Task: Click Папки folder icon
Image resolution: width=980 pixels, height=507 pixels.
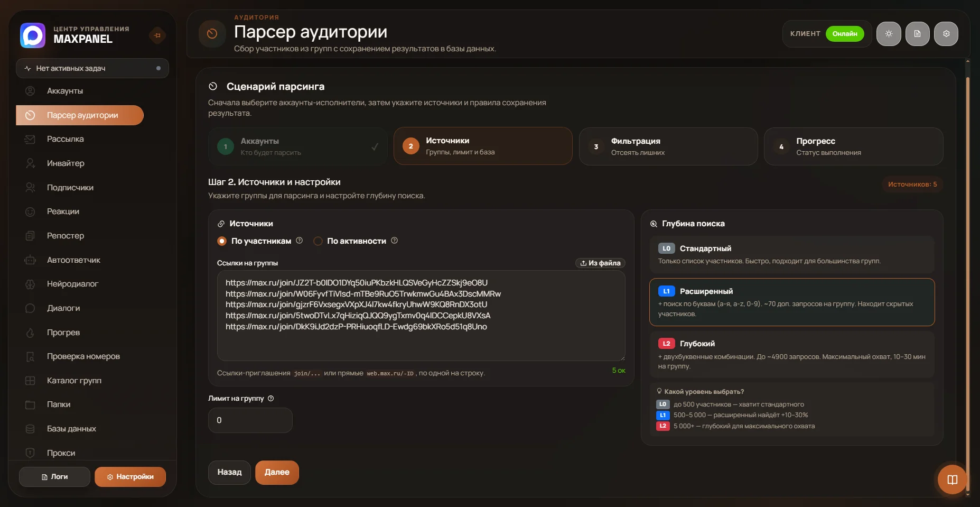Action: [30, 404]
